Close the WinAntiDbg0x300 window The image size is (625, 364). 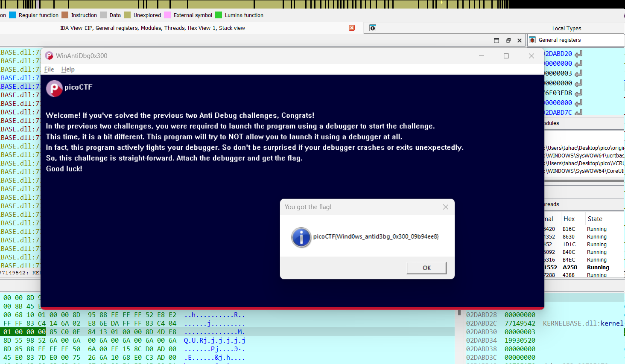tap(532, 56)
